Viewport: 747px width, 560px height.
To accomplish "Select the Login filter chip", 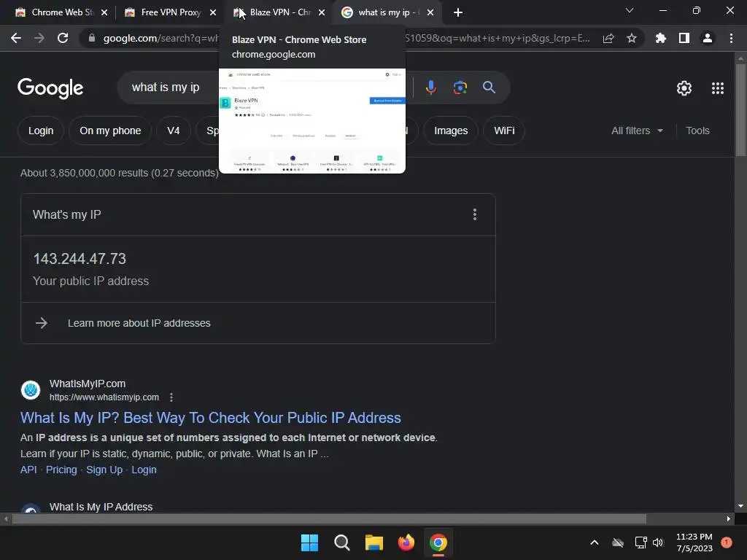I will 41,131.
